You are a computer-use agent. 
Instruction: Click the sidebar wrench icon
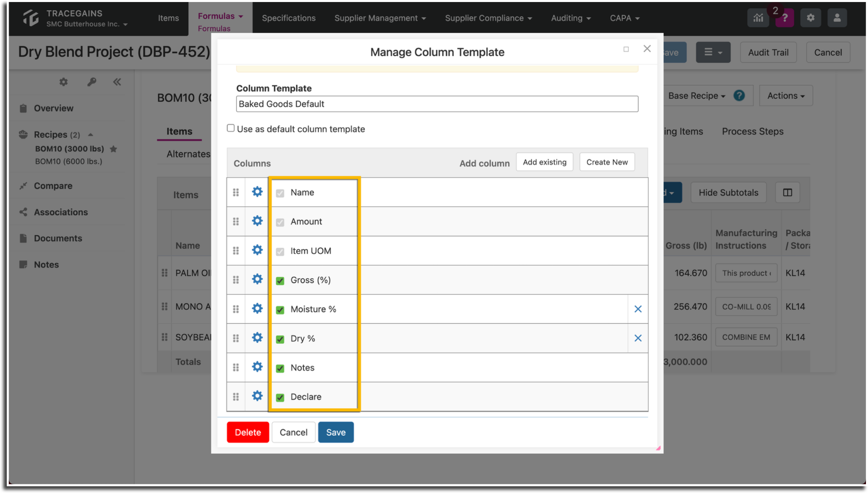pos(91,82)
